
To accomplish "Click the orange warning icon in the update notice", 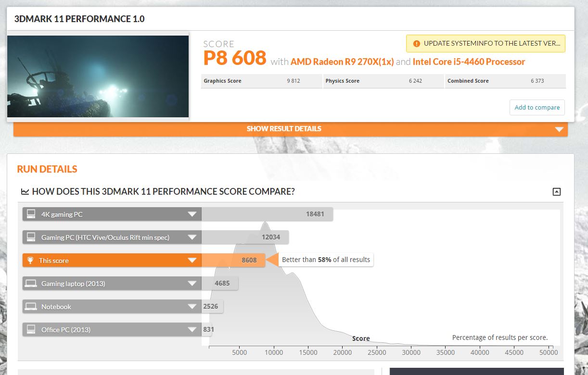I will [417, 43].
